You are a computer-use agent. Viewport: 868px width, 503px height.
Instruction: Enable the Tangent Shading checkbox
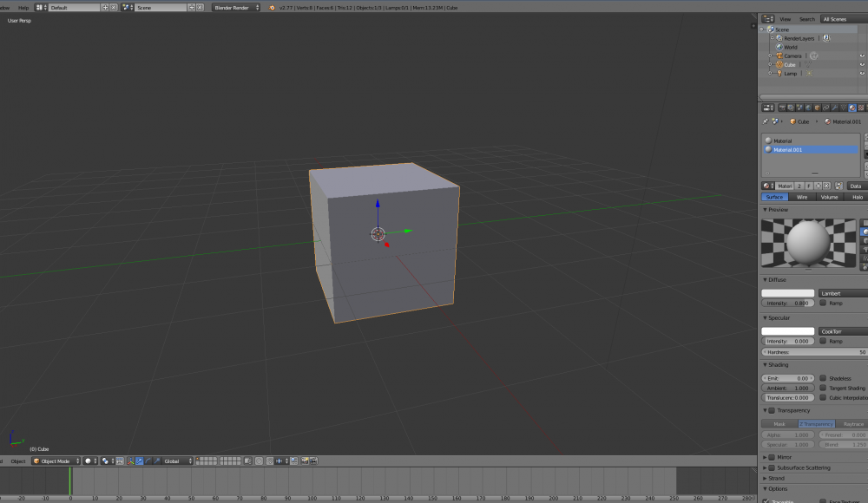[x=823, y=388]
